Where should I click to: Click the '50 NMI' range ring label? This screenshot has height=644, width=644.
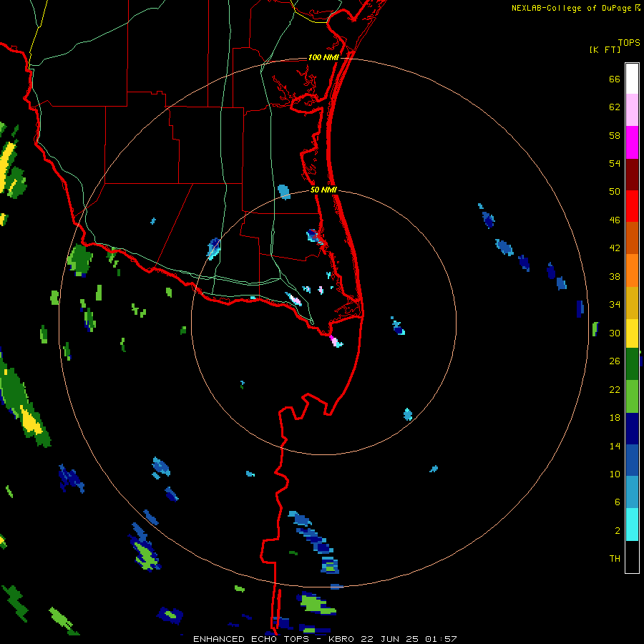pyautogui.click(x=323, y=190)
